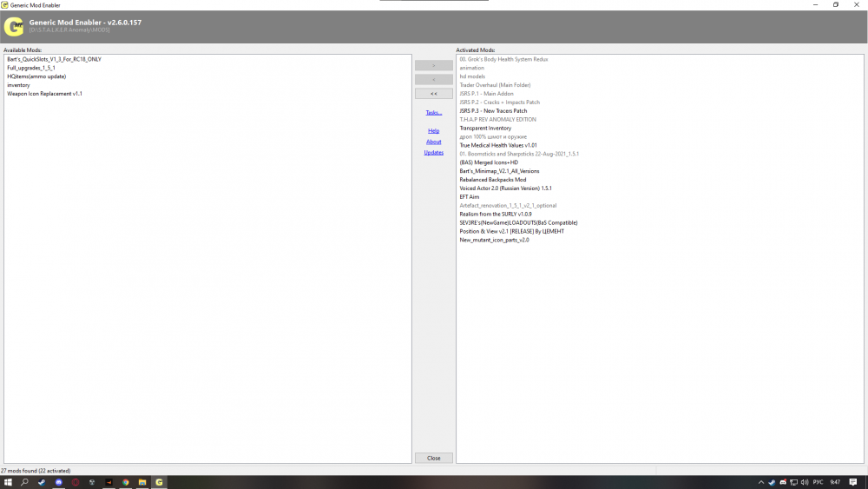
Task: Open the About link
Action: [433, 142]
